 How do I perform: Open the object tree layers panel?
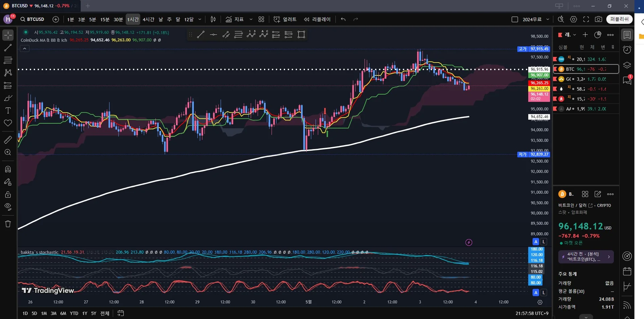[x=627, y=65]
